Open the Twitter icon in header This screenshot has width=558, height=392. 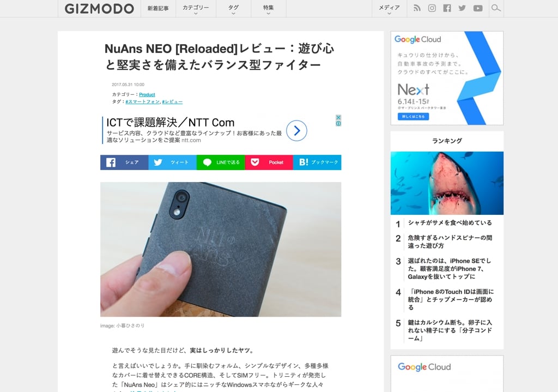462,8
